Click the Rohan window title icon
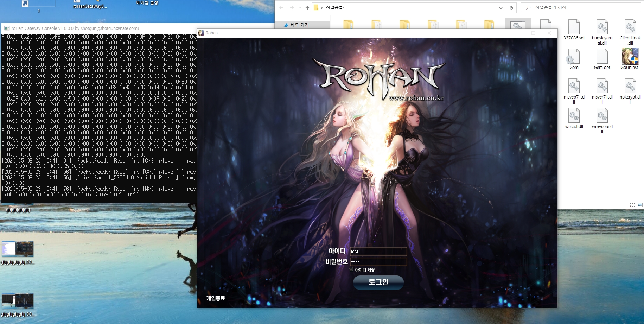 [x=201, y=33]
